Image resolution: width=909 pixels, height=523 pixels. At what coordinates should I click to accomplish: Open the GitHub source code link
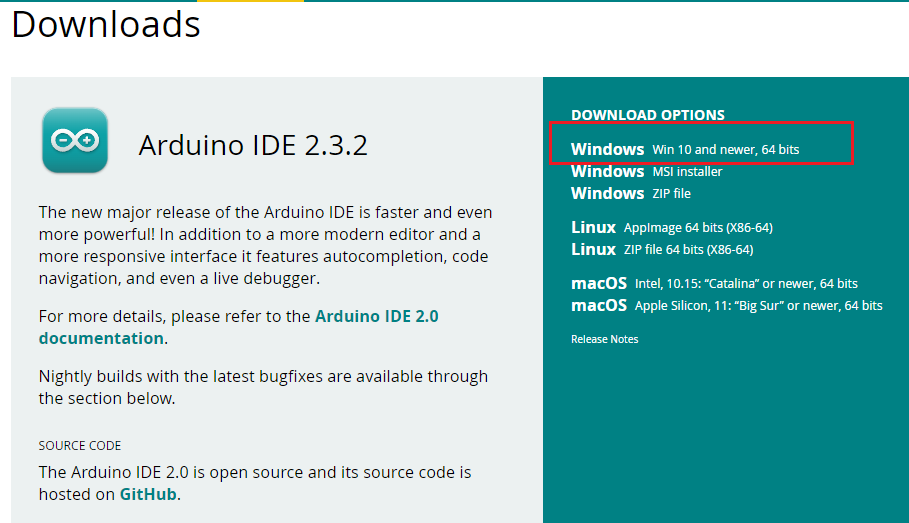click(x=148, y=494)
